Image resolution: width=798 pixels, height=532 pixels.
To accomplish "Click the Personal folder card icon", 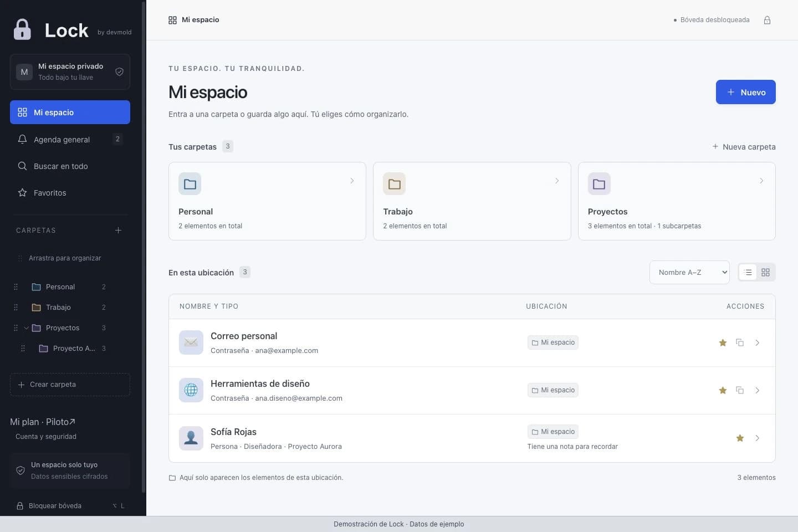I will click(190, 184).
